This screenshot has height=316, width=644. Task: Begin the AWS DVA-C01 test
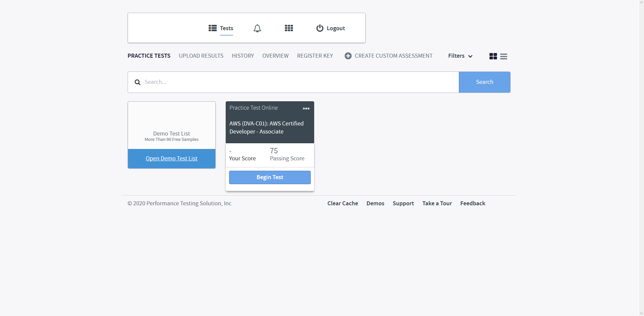click(x=270, y=177)
